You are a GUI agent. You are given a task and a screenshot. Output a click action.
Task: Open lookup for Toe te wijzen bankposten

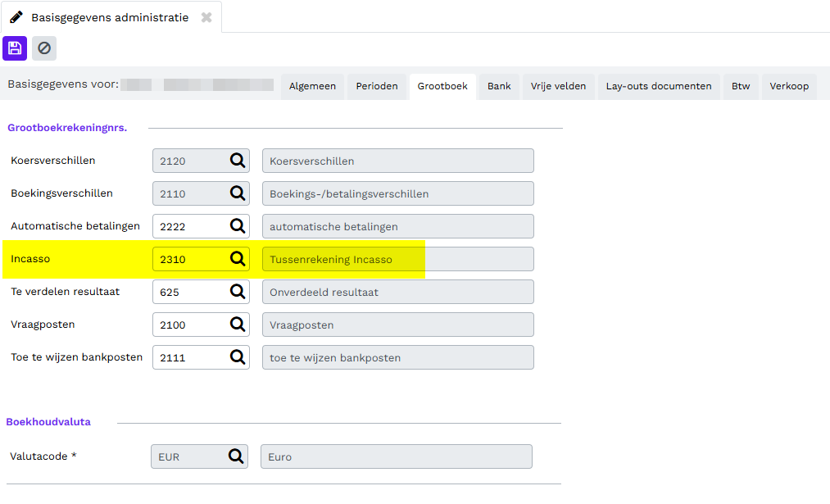(x=238, y=357)
